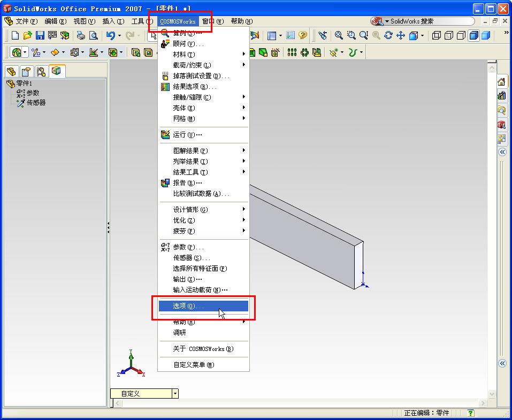Open the FeatureManager design tree tab

coord(11,71)
